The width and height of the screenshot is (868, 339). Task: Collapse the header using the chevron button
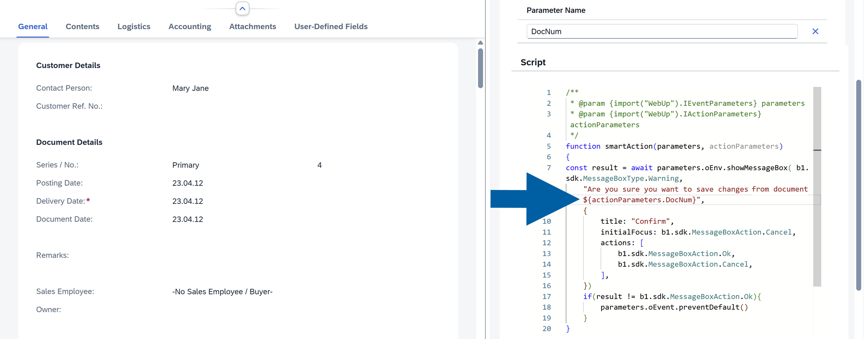click(x=242, y=9)
